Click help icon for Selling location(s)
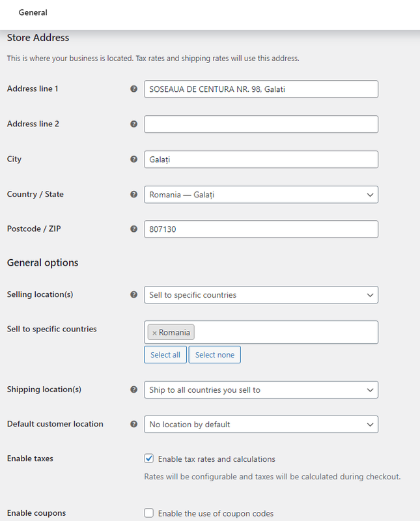Viewport: 420px width, 521px height. click(x=134, y=294)
